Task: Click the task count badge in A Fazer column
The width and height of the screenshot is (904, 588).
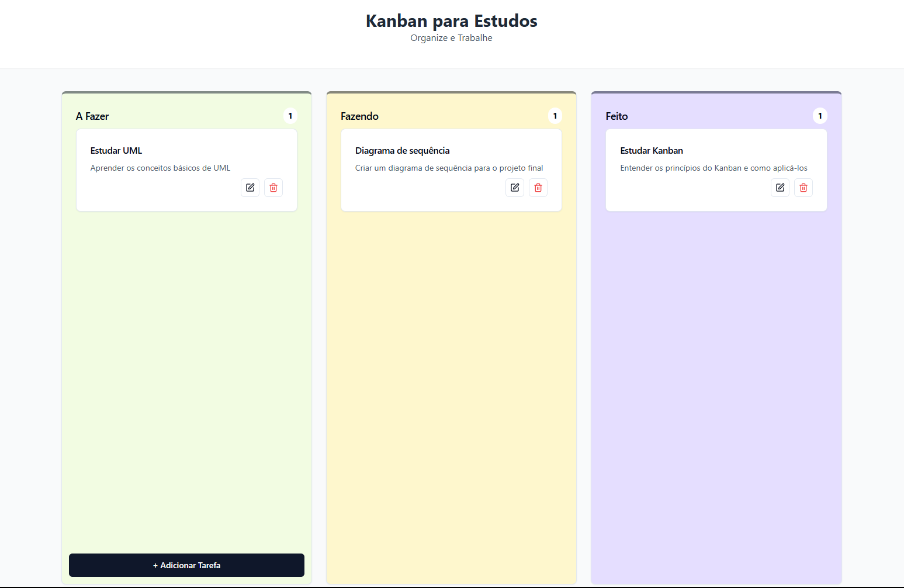Action: pos(290,116)
